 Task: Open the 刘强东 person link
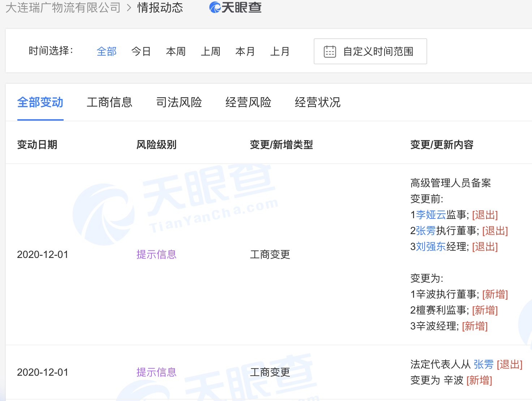pyautogui.click(x=431, y=247)
